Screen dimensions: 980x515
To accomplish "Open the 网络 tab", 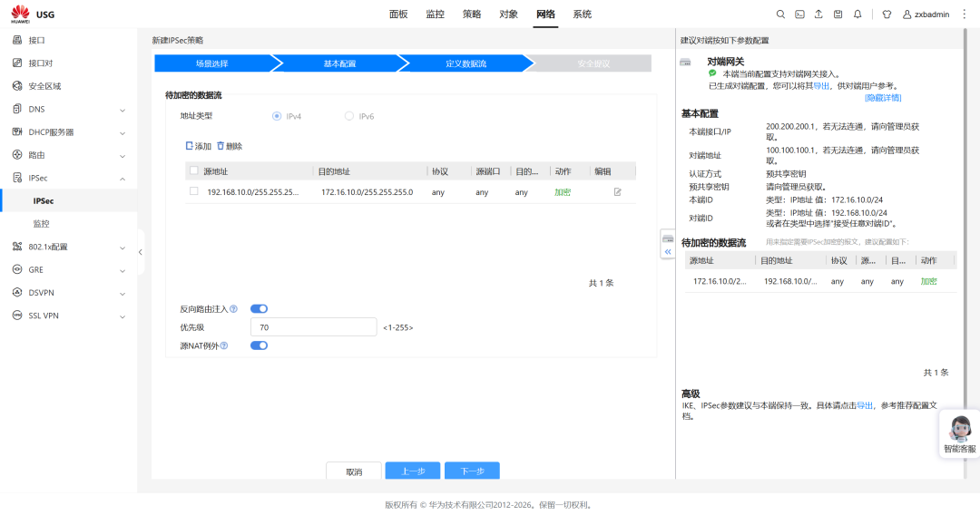I will (x=545, y=15).
